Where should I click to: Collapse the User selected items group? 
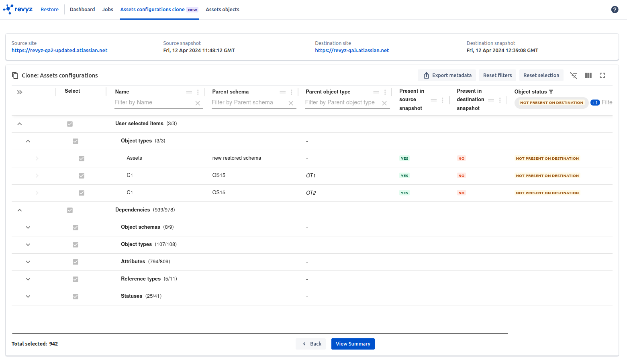19,124
